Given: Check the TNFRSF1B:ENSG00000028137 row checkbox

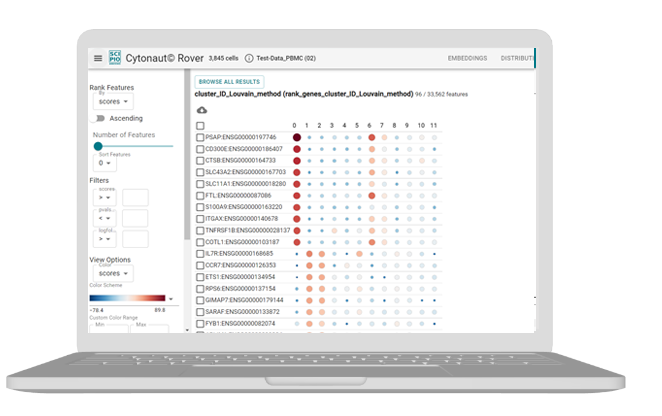Looking at the screenshot, I should pos(201,231).
